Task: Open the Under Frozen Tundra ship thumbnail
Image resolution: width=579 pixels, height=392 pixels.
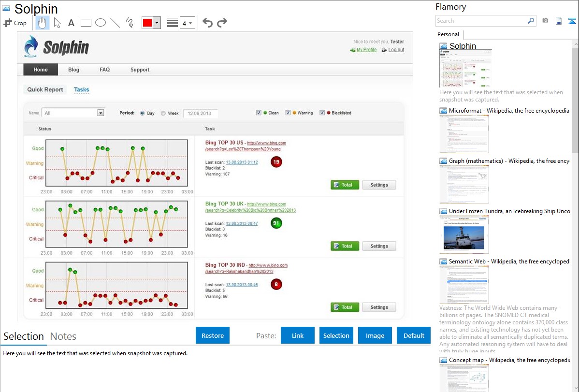Action: click(x=464, y=234)
